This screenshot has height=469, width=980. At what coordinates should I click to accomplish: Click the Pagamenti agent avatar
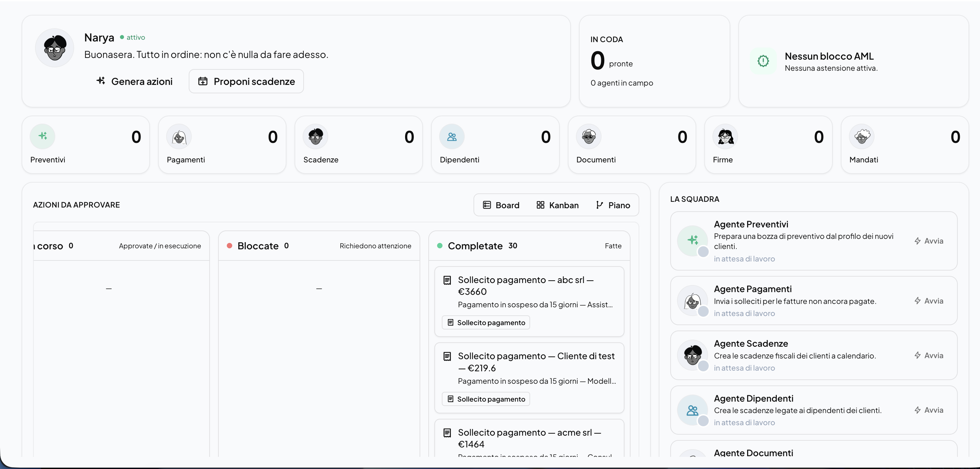point(179,136)
